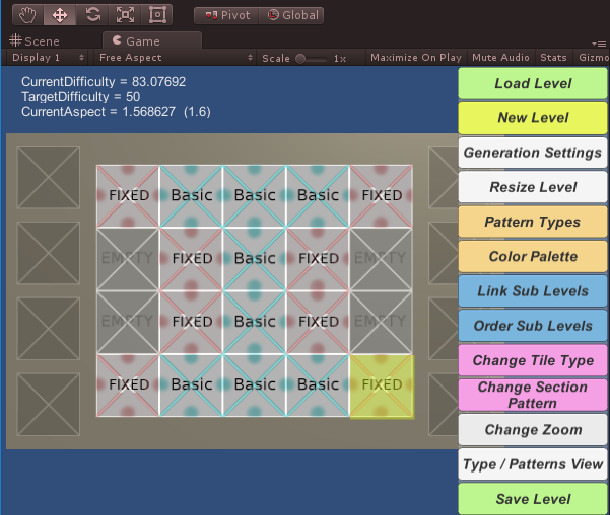Select the middle Basic tile in bottom row

tap(254, 385)
